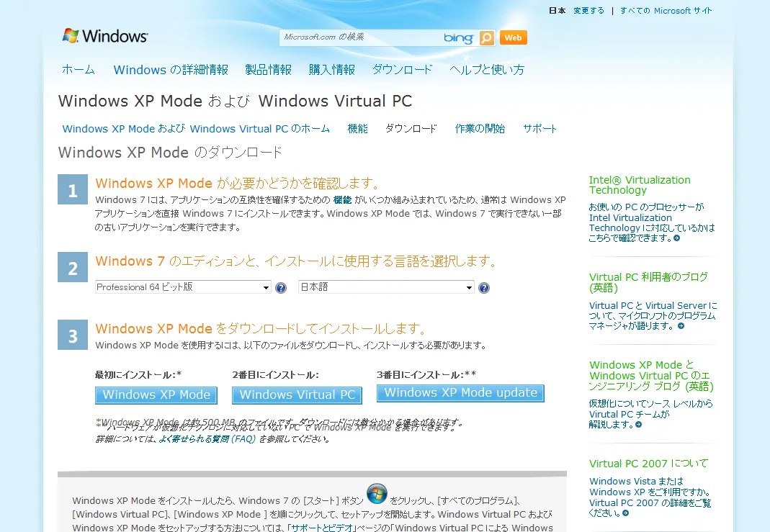
Task: Click arrow icon after Intel Virtualization text
Action: tap(676, 238)
